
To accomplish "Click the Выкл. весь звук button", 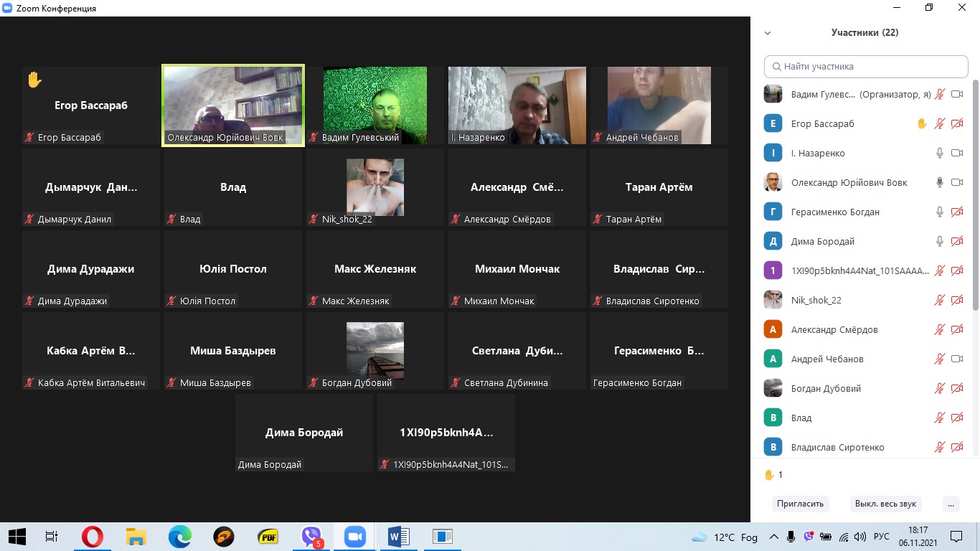I will (886, 504).
